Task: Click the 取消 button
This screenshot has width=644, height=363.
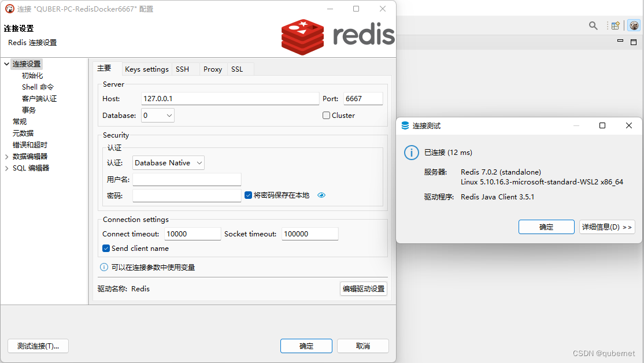Action: [363, 346]
